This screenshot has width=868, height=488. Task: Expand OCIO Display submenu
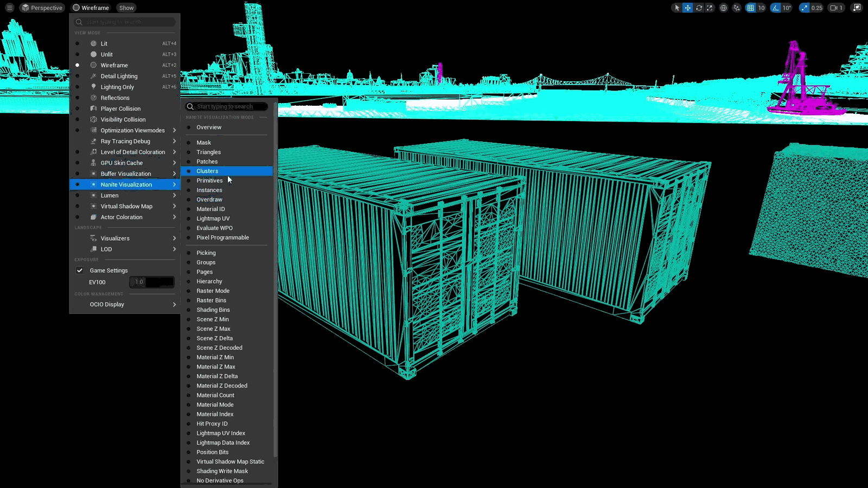pos(125,304)
